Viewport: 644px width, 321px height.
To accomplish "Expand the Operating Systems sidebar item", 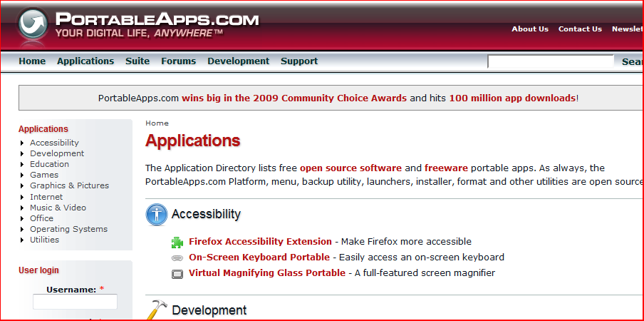I will point(22,230).
